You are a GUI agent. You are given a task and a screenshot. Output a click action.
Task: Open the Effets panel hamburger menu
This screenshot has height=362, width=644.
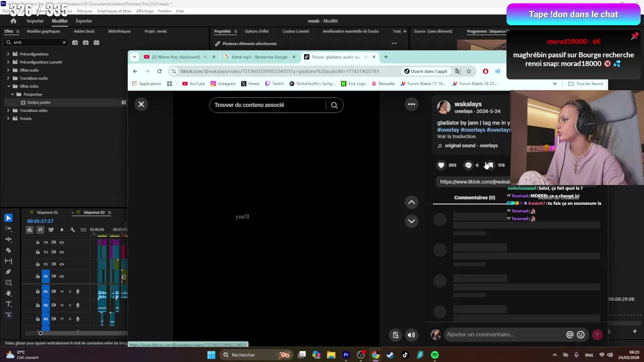point(18,31)
